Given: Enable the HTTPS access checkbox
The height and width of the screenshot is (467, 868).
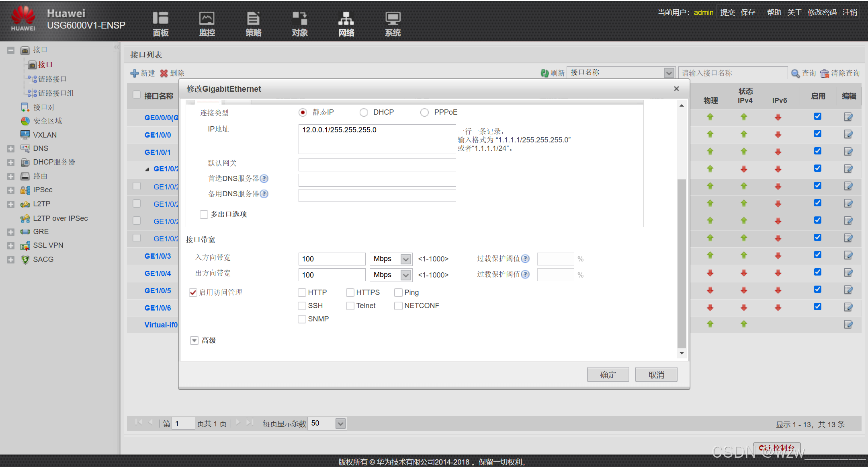Looking at the screenshot, I should (x=350, y=292).
